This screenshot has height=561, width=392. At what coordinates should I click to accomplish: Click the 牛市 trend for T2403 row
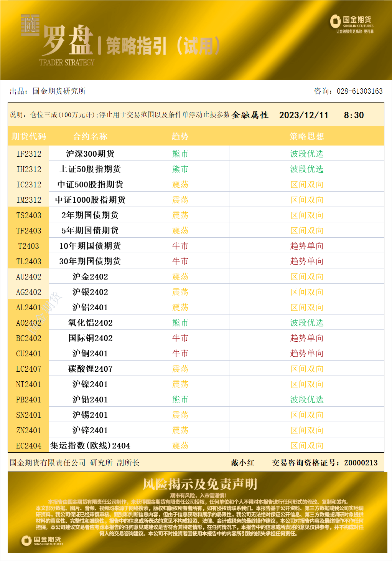tap(180, 246)
